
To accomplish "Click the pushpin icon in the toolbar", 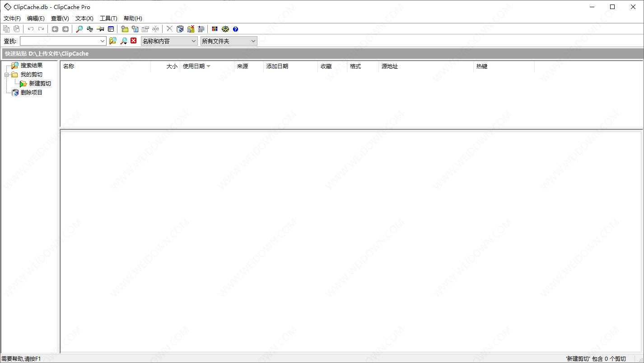I will point(100,29).
